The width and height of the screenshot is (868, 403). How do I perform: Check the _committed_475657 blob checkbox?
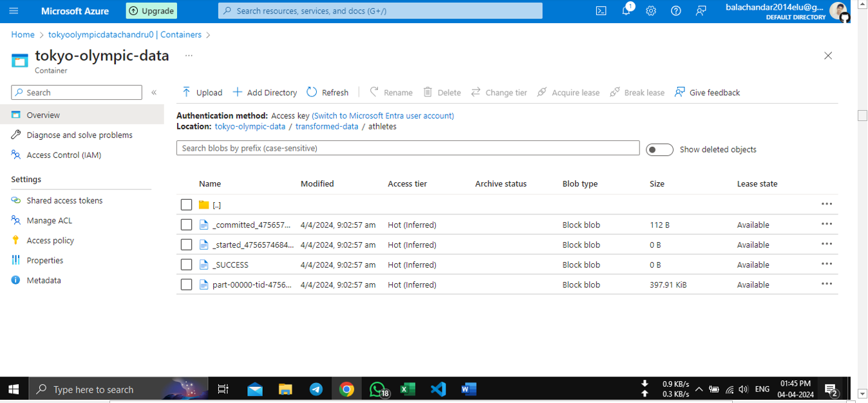pyautogui.click(x=186, y=225)
